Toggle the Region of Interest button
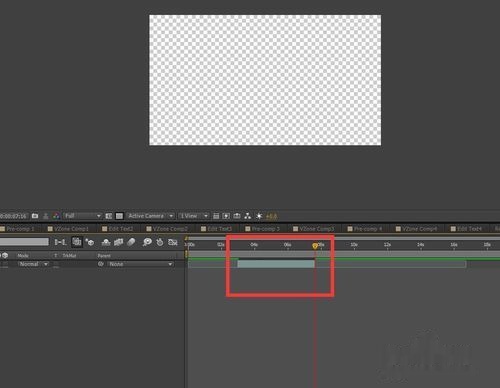 (109, 216)
